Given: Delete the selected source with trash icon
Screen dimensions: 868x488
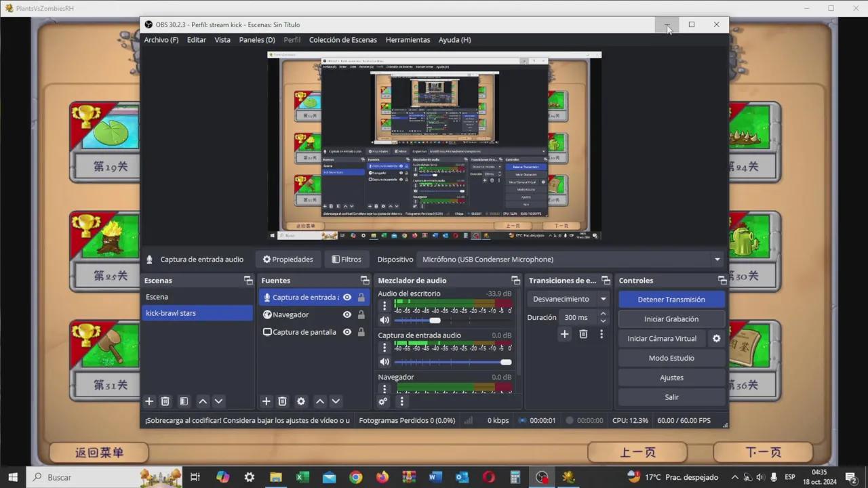Looking at the screenshot, I should pyautogui.click(x=283, y=401).
